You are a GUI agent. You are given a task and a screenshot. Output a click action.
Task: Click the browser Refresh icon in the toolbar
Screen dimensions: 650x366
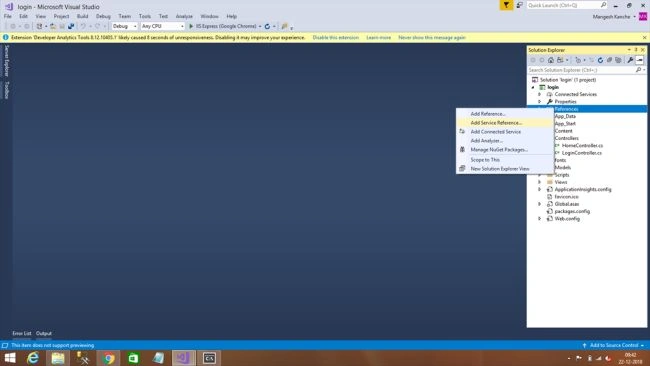[x=267, y=26]
